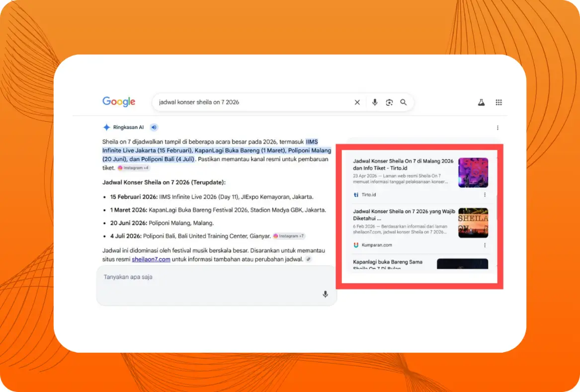Open Kumparan article Jadwal Konser 2026
580x392 pixels.
click(404, 215)
